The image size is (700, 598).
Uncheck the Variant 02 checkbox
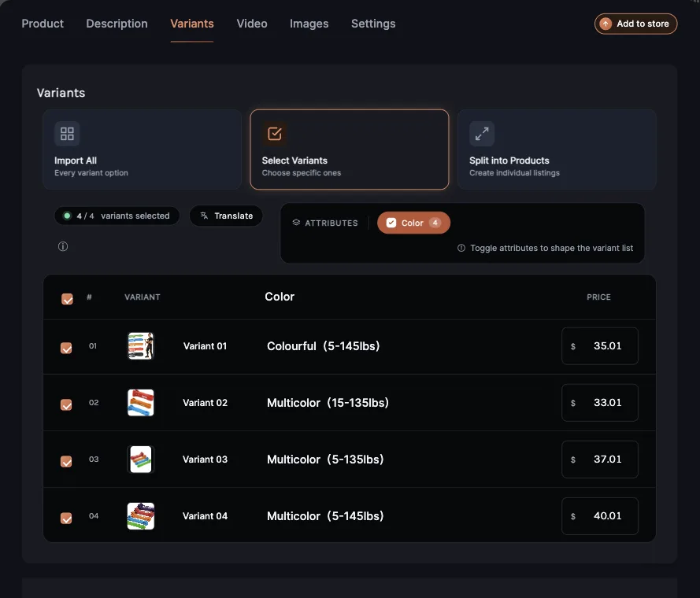[66, 404]
